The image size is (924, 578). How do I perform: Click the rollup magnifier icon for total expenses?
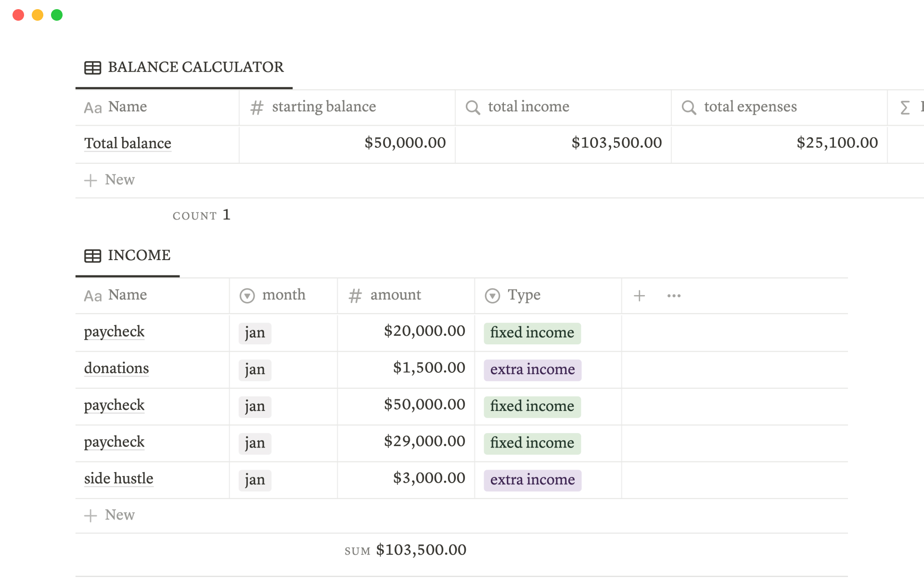pyautogui.click(x=689, y=107)
